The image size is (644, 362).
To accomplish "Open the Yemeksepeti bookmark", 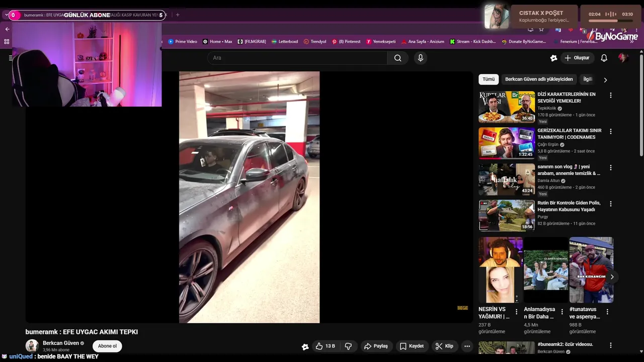I will pos(381,42).
